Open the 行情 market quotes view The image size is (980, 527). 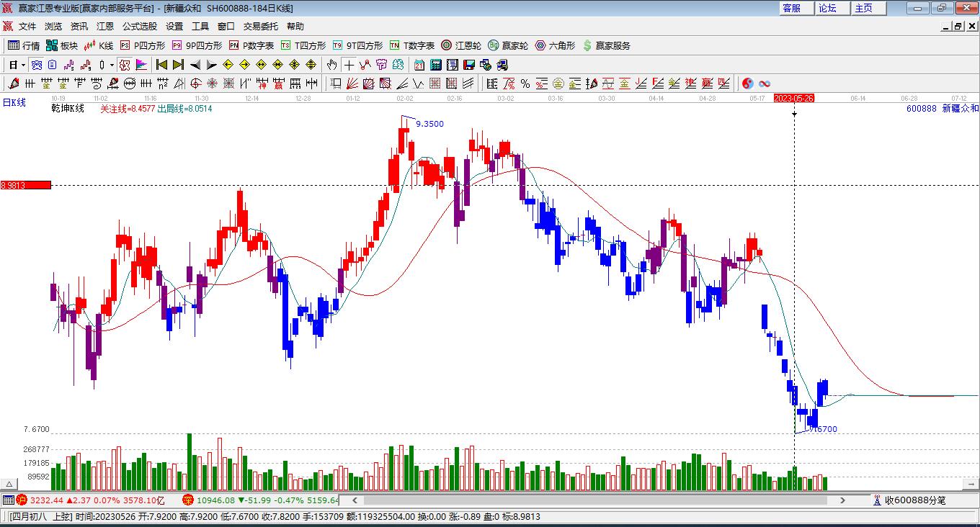pos(24,45)
